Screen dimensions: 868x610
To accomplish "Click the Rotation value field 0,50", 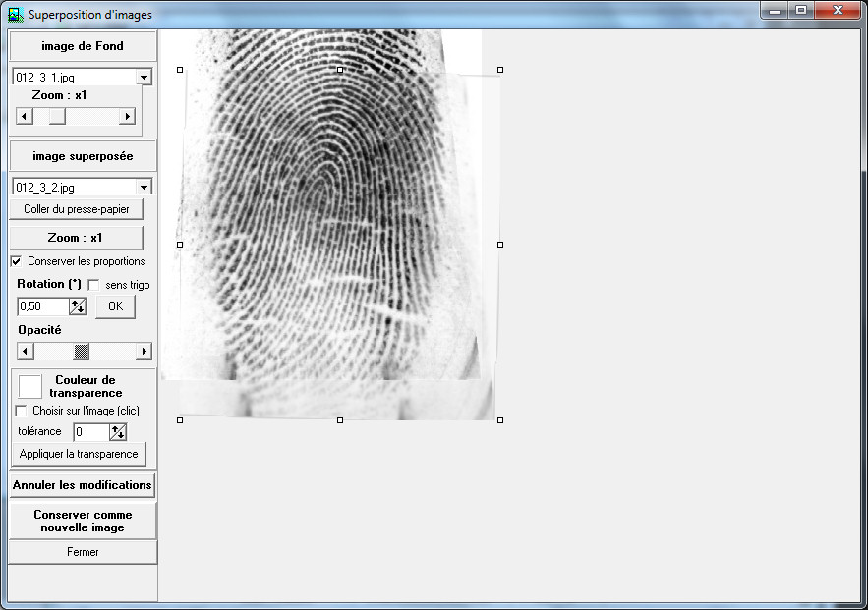I will [43, 306].
